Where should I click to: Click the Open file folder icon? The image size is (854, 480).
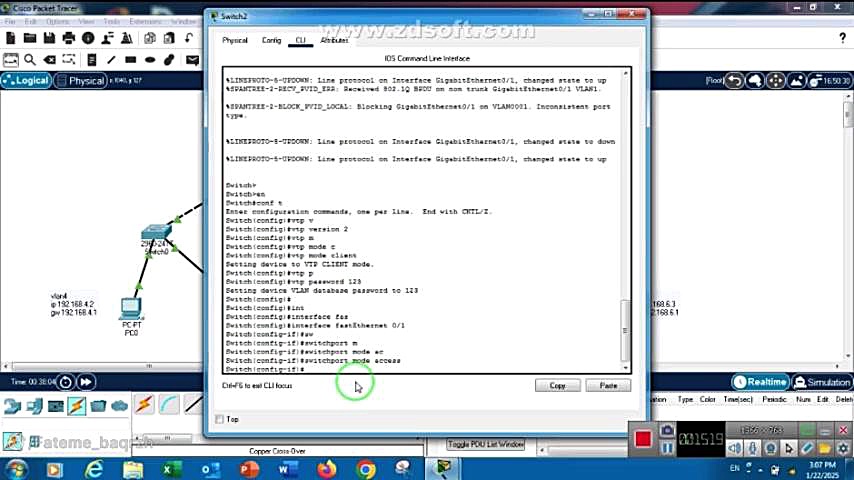pyautogui.click(x=30, y=38)
